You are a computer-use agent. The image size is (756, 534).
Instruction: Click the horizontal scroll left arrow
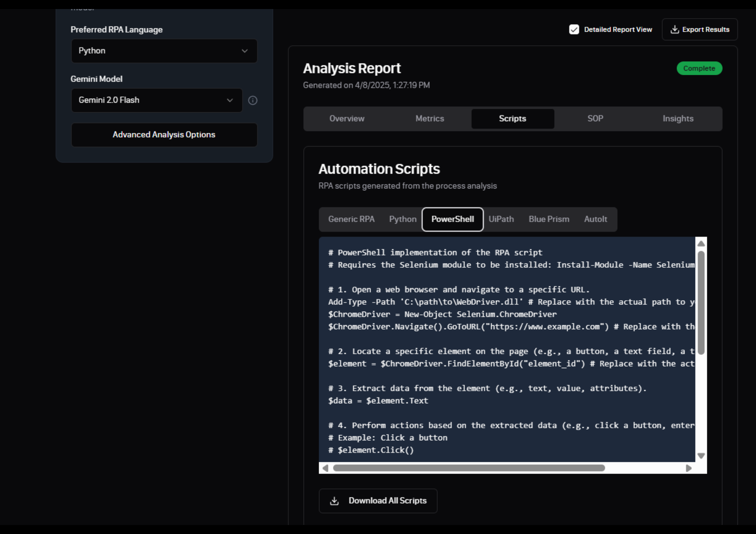pyautogui.click(x=325, y=468)
